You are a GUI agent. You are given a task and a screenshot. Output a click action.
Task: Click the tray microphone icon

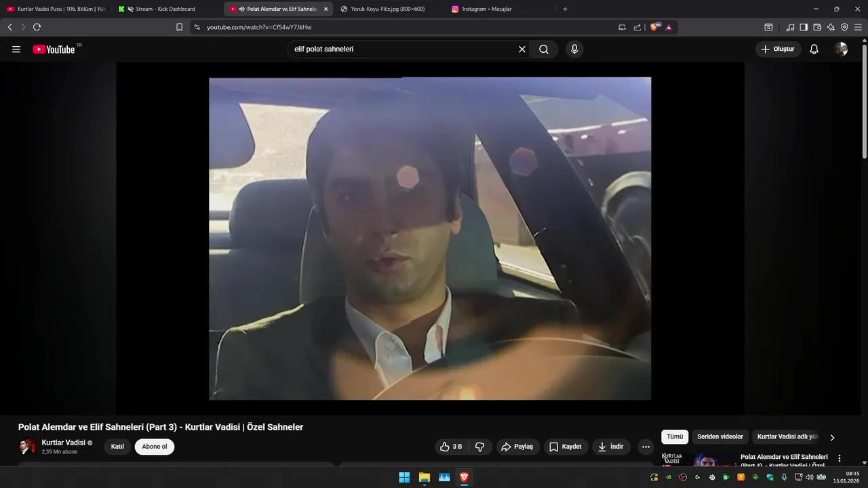784,477
